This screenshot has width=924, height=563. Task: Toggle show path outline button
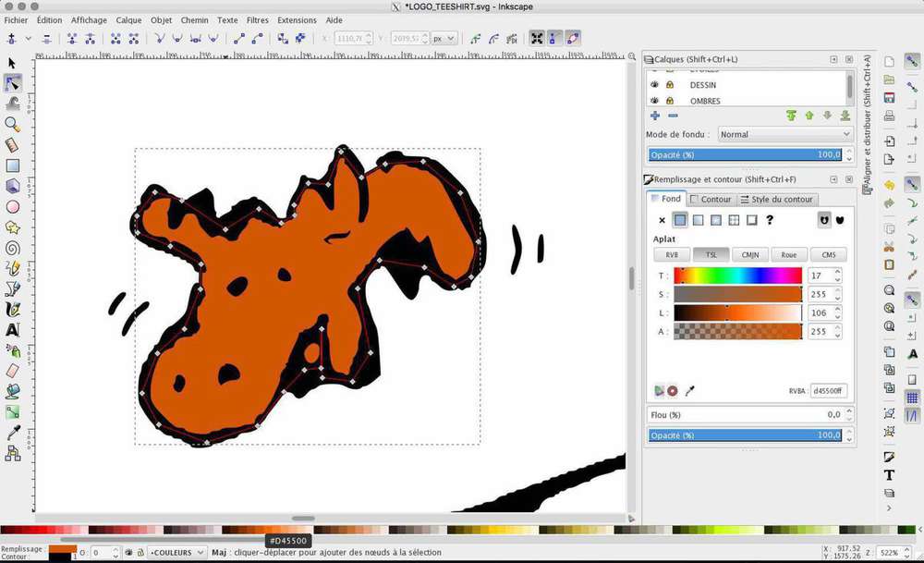[572, 38]
